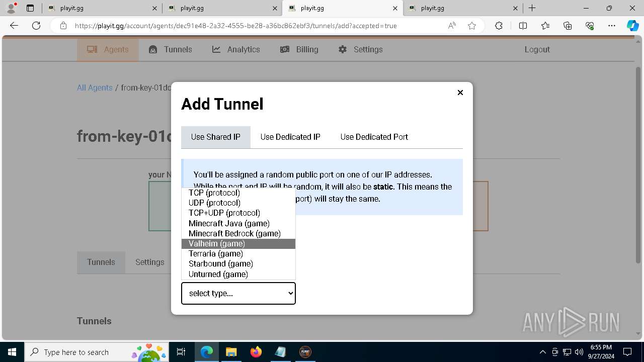Viewport: 644px width, 362px height.
Task: Choose Valheim (game) option
Action: [238, 243]
